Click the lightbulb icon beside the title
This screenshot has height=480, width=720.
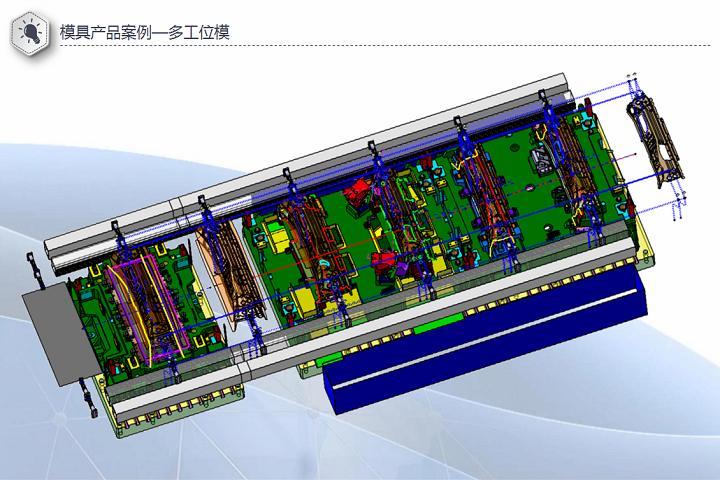(32, 34)
